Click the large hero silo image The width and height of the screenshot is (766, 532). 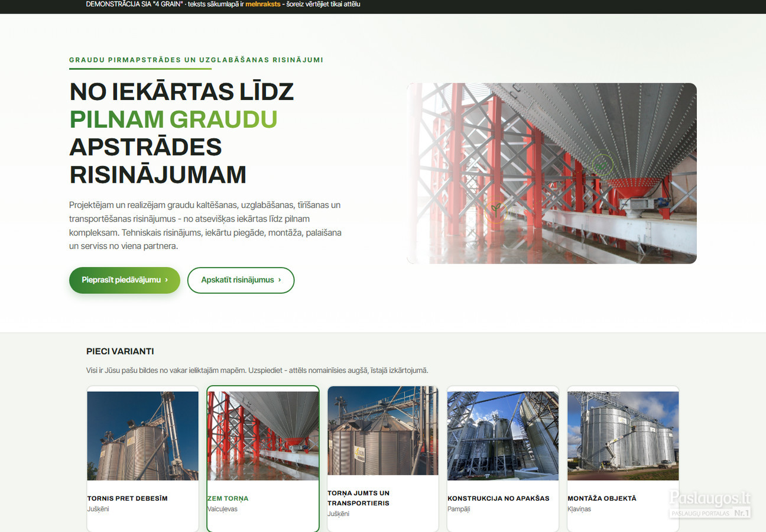pos(551,173)
